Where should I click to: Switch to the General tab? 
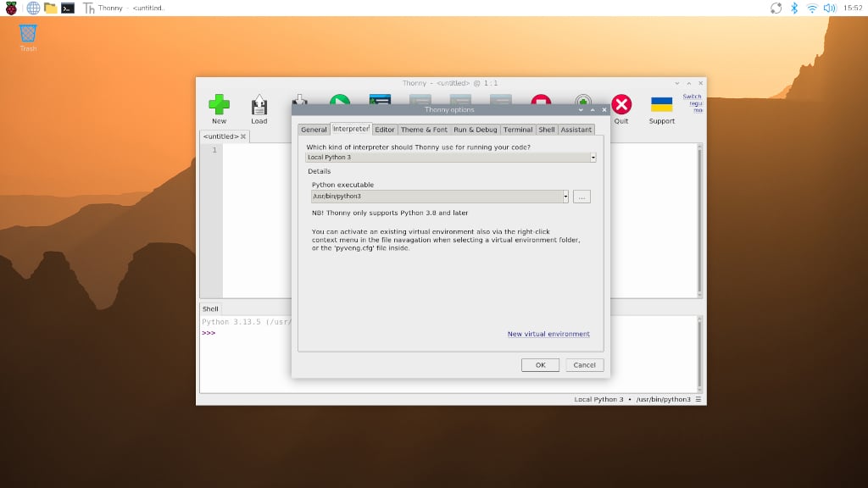click(314, 130)
